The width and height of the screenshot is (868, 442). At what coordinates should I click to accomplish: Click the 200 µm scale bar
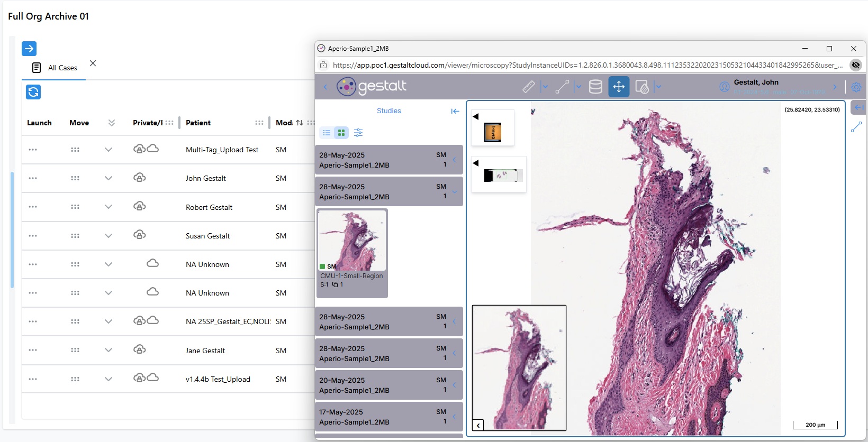[x=815, y=425]
